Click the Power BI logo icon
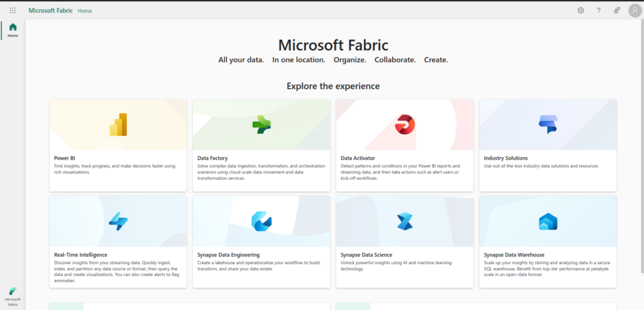Image resolution: width=644 pixels, height=310 pixels. point(118,125)
